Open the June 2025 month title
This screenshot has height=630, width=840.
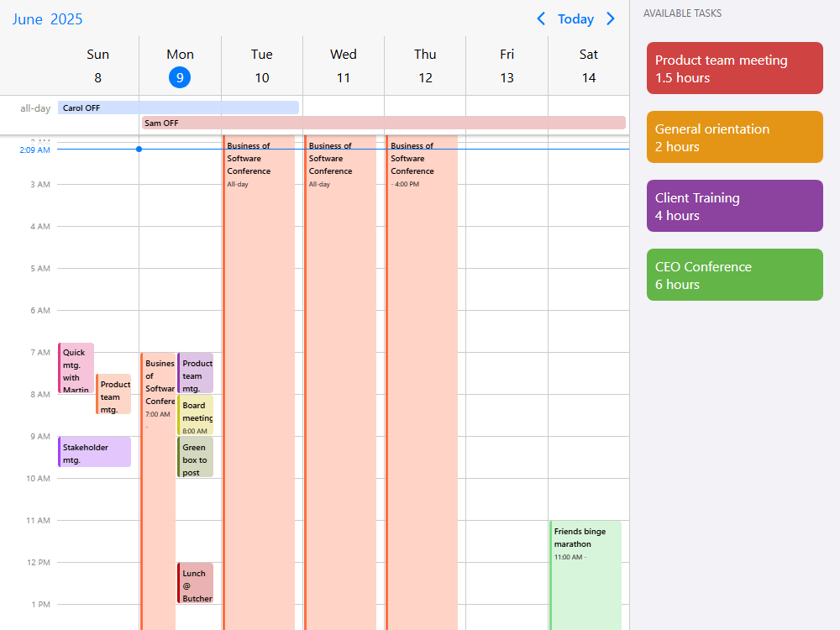[x=47, y=19]
